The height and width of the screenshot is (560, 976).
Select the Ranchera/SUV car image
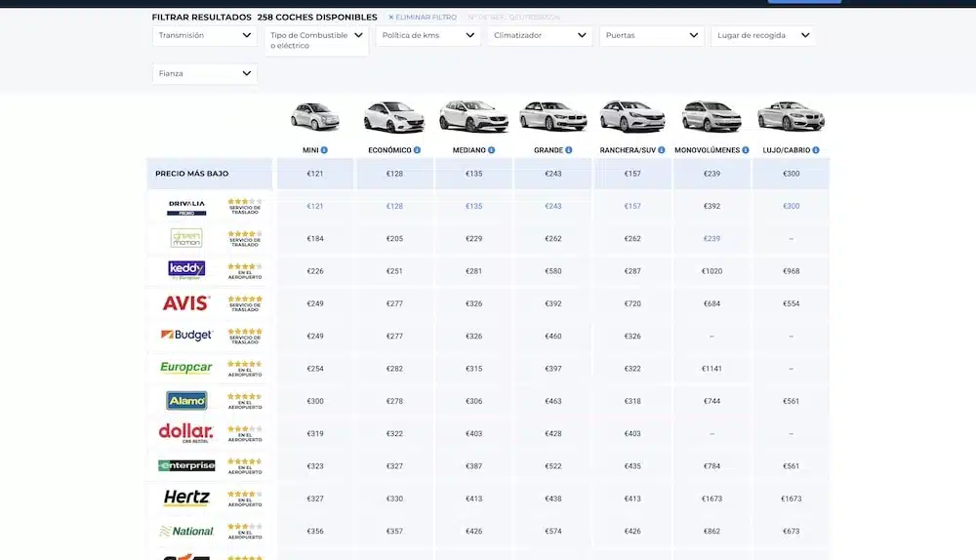(x=632, y=116)
